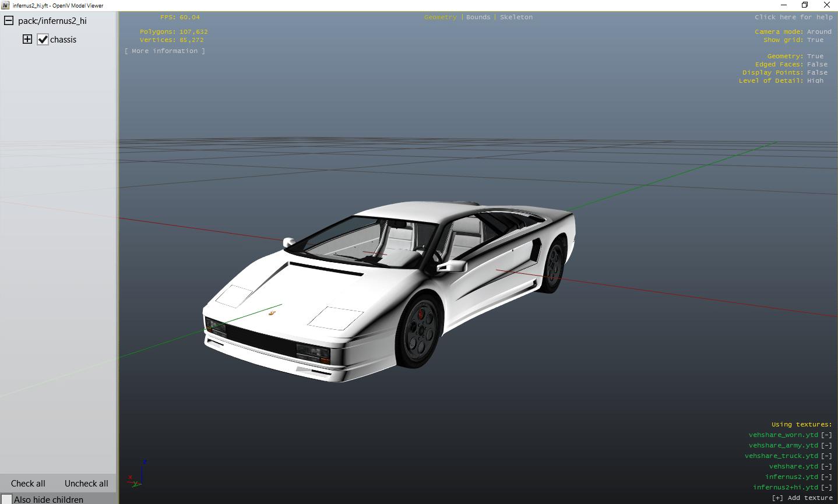Click the OpenIV icon in title bar
The width and height of the screenshot is (838, 504).
tap(5, 5)
